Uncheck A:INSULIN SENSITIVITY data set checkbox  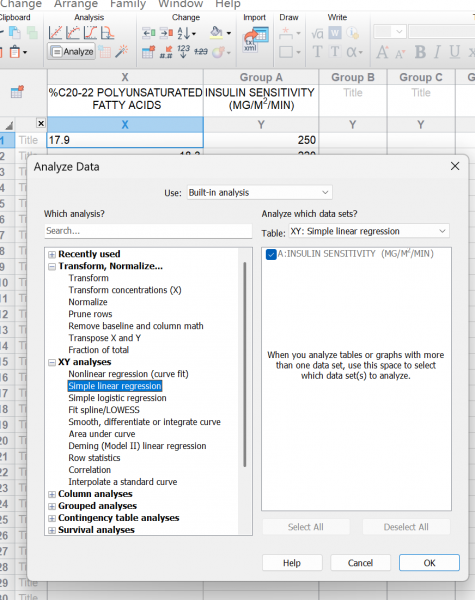click(271, 254)
